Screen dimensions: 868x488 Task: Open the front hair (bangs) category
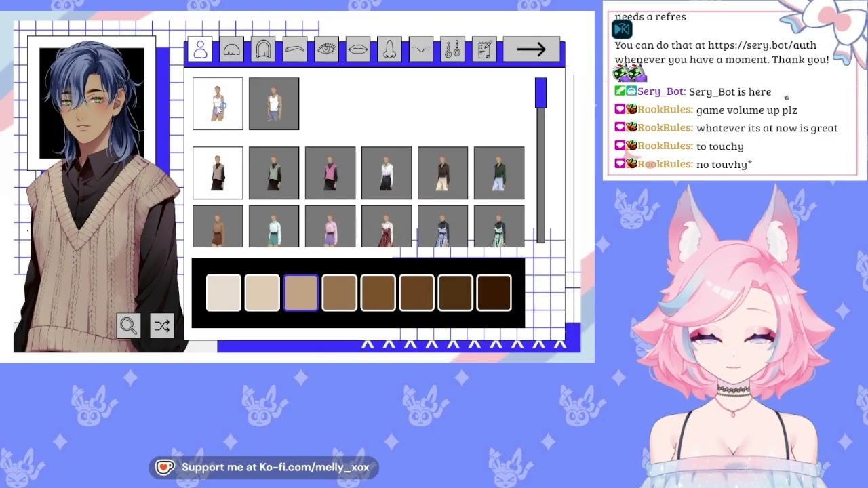231,49
